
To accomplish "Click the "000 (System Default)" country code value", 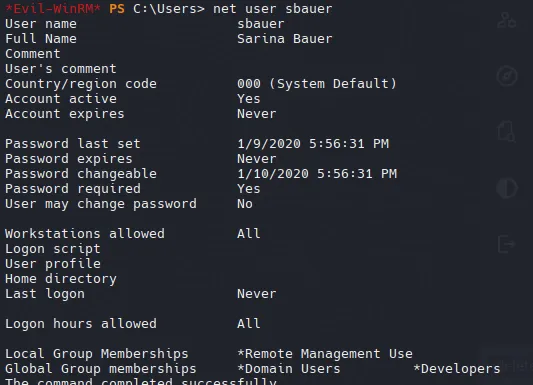I will tap(317, 84).
